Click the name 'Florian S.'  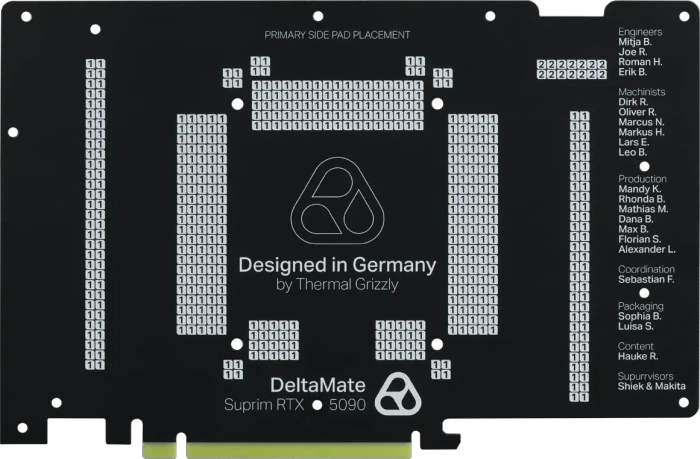coord(640,239)
